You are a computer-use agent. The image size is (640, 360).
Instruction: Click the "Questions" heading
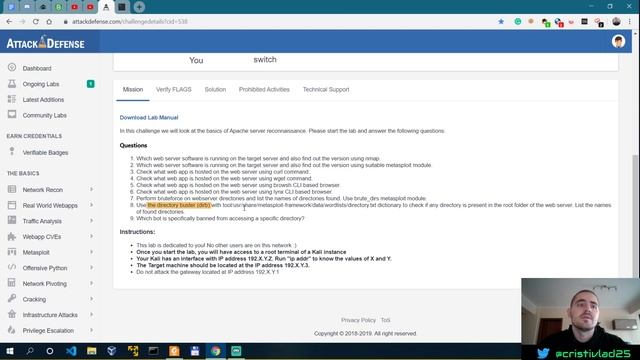133,145
